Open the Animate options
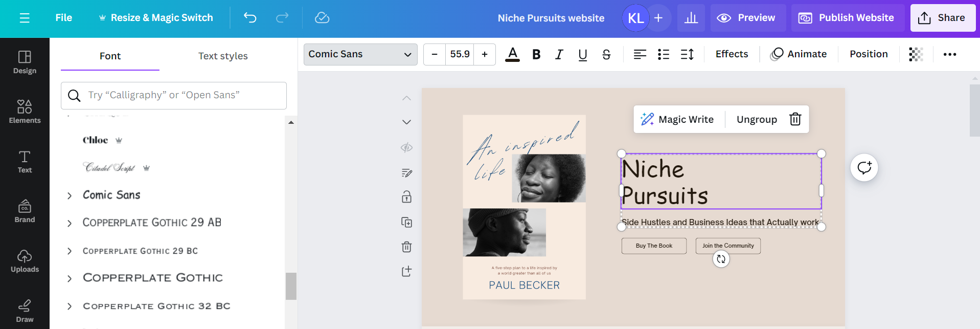 (x=799, y=54)
